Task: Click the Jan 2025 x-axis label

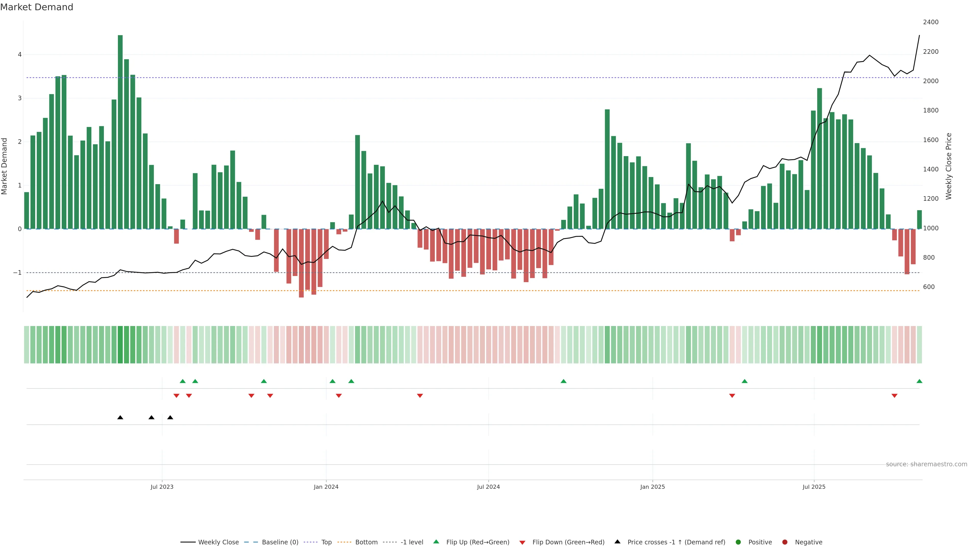Action: click(653, 487)
